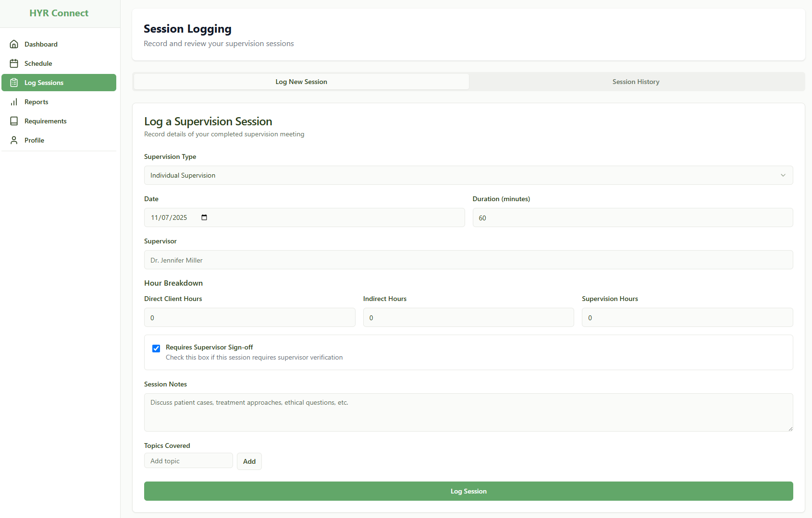Image resolution: width=812 pixels, height=518 pixels.
Task: Click inside the Session Notes textarea
Action: point(468,412)
